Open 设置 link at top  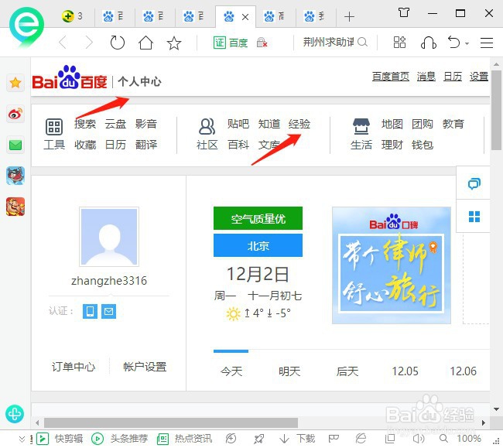tap(478, 77)
